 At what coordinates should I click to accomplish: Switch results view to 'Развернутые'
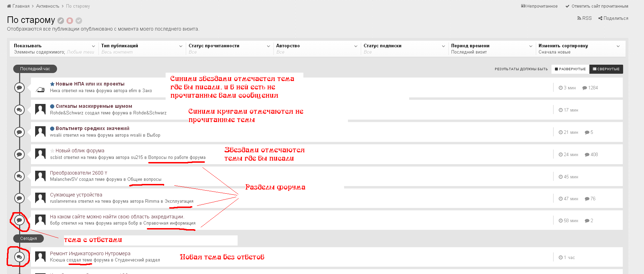[x=570, y=69]
